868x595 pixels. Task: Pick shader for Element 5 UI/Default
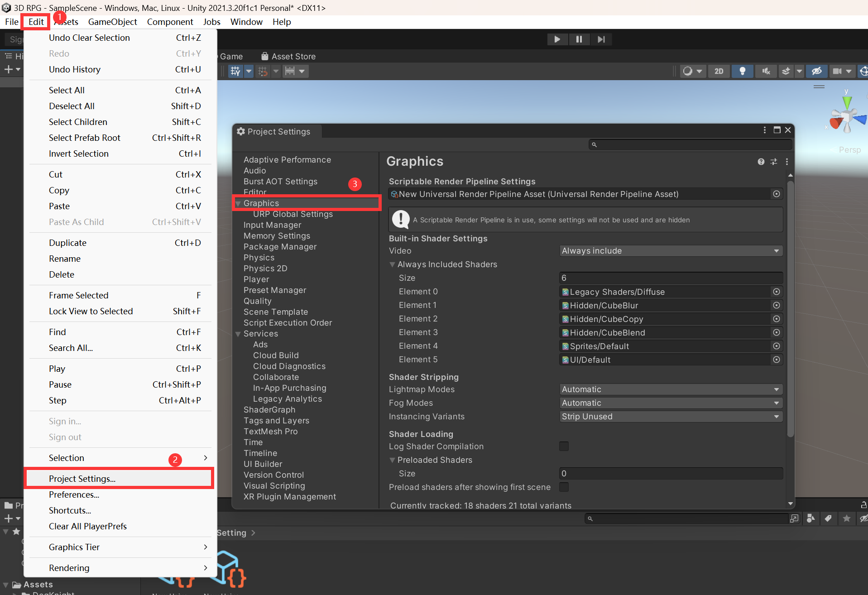pos(777,360)
